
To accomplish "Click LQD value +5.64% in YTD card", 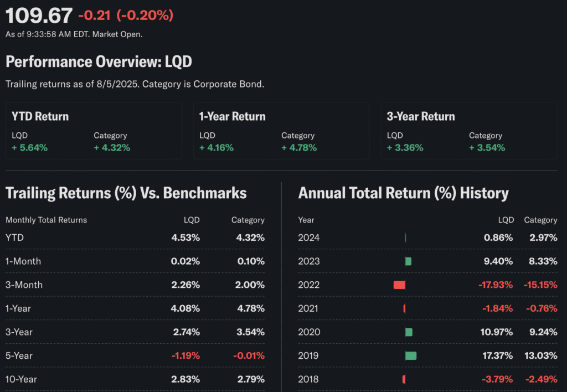I will pos(30,147).
